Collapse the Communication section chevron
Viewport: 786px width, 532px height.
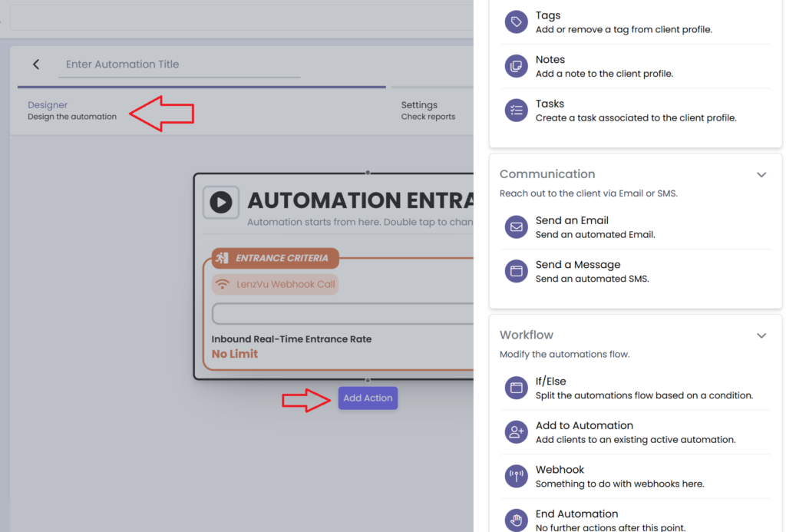tap(761, 175)
